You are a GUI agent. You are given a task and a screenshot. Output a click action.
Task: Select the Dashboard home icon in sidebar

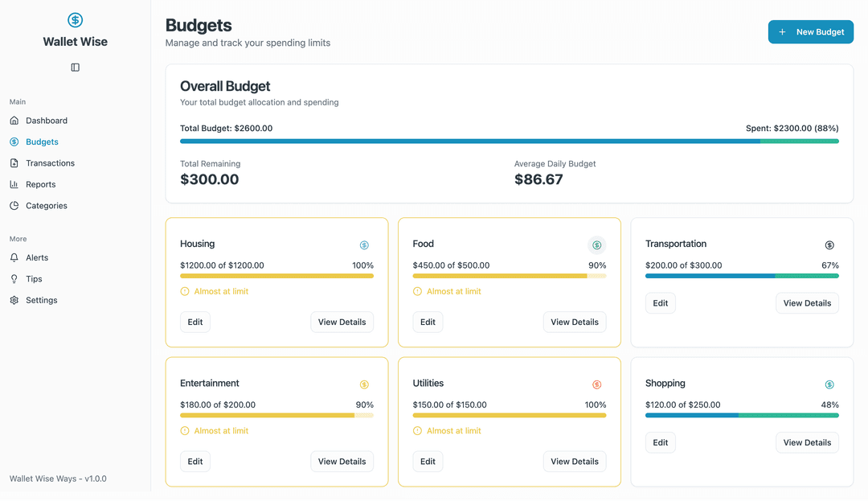pyautogui.click(x=14, y=120)
